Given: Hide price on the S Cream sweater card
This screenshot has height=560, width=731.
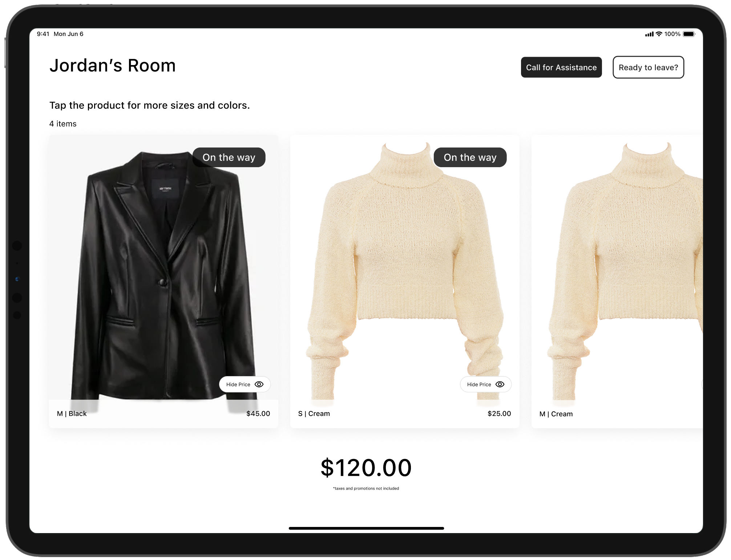Looking at the screenshot, I should click(x=485, y=384).
